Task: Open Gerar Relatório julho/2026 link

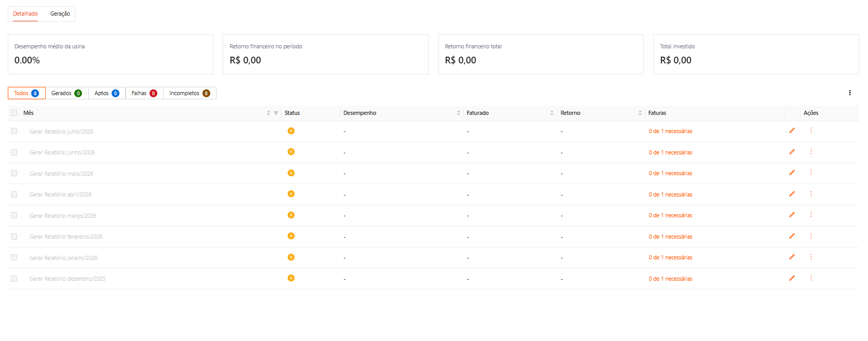Action: 61,132
